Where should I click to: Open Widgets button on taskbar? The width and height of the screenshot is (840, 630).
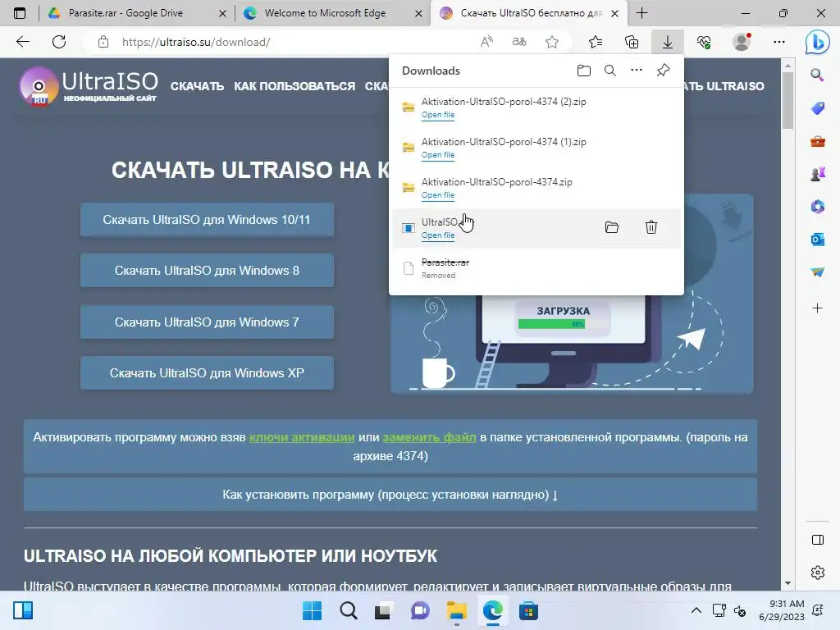coord(23,610)
